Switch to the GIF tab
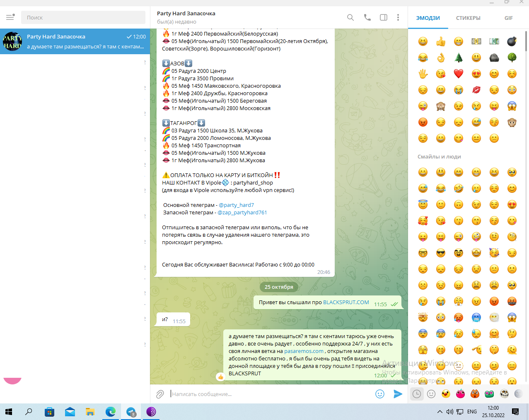Screen dimensions: 529x420 pyautogui.click(x=509, y=18)
